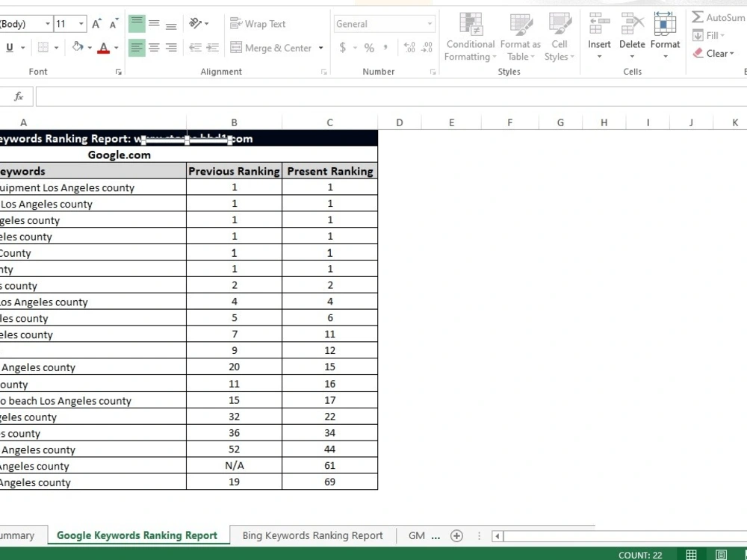The image size is (747, 560).
Task: Click the Increase Font Size icon
Action: [x=96, y=24]
